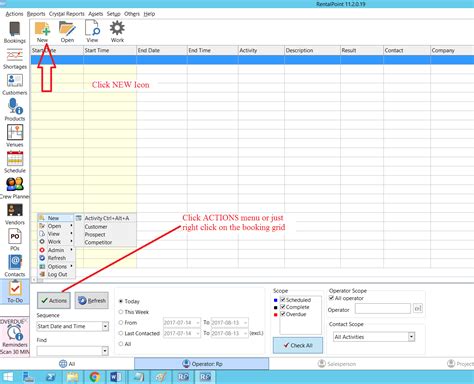The image size is (474, 384).
Task: Click into the Operator text field
Action: click(383, 308)
